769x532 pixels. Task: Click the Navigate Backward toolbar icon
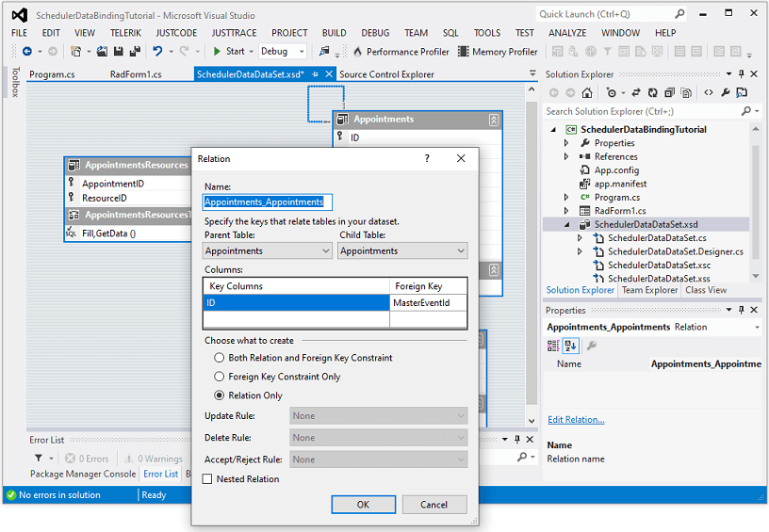[27, 51]
